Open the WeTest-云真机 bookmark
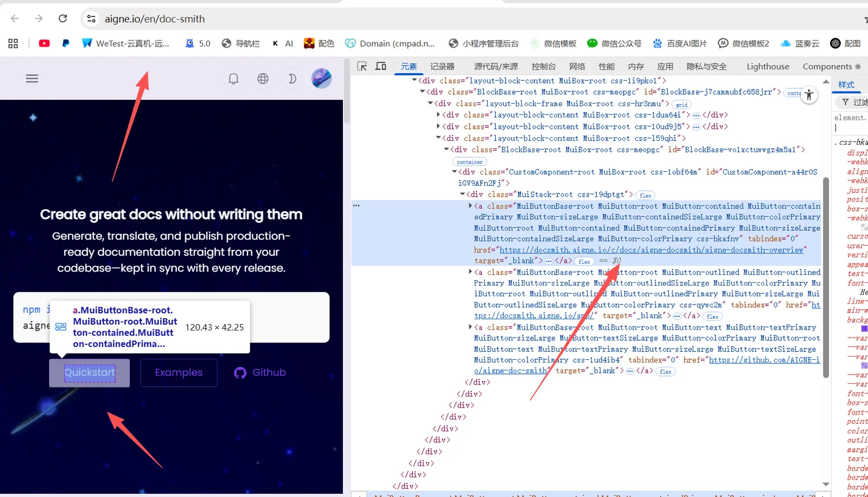Viewport: 868px width, 497px height. tap(125, 43)
